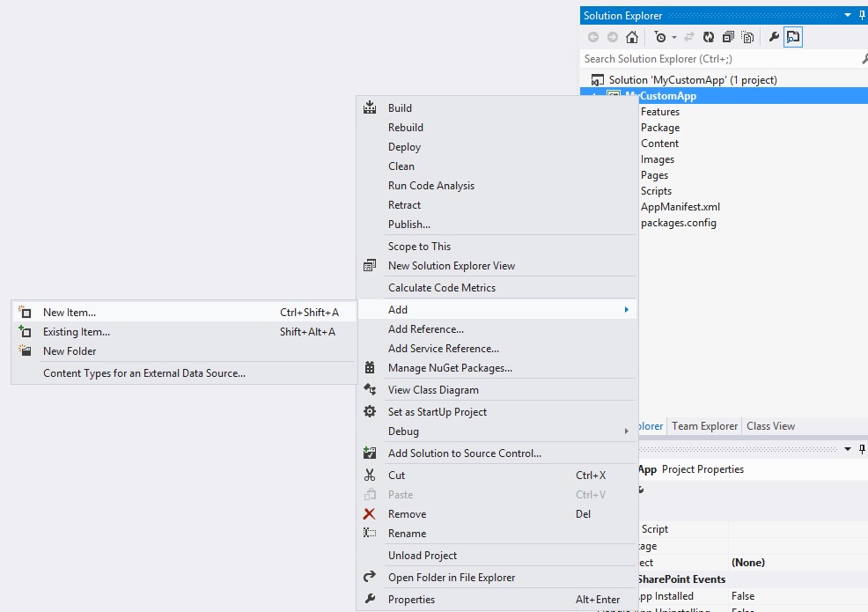Select the Home icon in Solution Explorer toolbar
The image size is (868, 612).
632,37
